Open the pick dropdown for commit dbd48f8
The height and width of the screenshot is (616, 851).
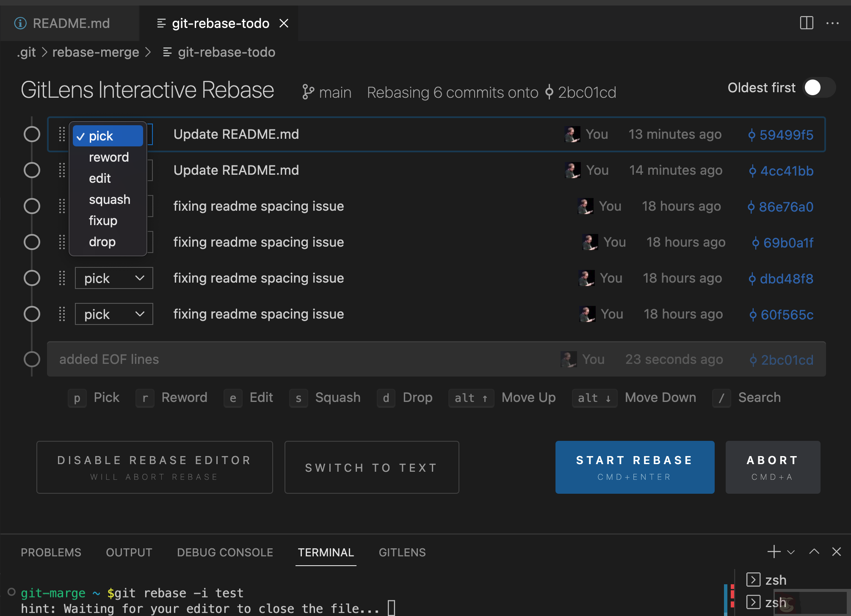114,278
